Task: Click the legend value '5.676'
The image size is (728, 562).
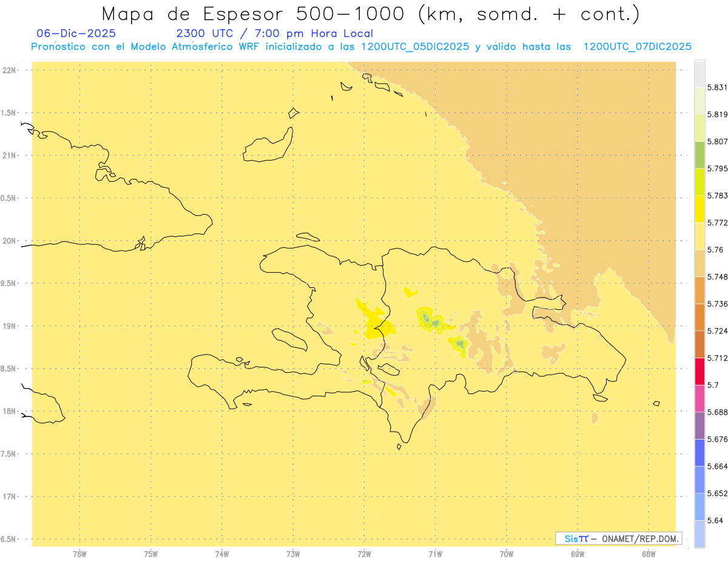Action: (718, 439)
